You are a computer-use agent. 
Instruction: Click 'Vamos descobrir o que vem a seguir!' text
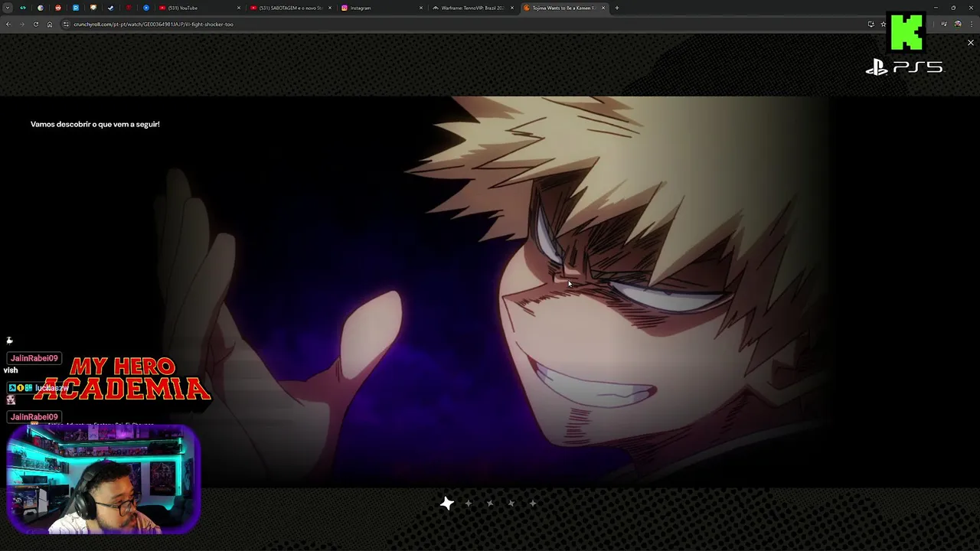(95, 124)
